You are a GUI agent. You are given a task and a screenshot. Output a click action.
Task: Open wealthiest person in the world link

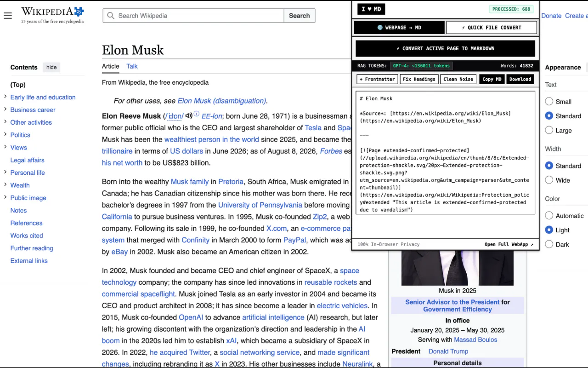click(212, 139)
